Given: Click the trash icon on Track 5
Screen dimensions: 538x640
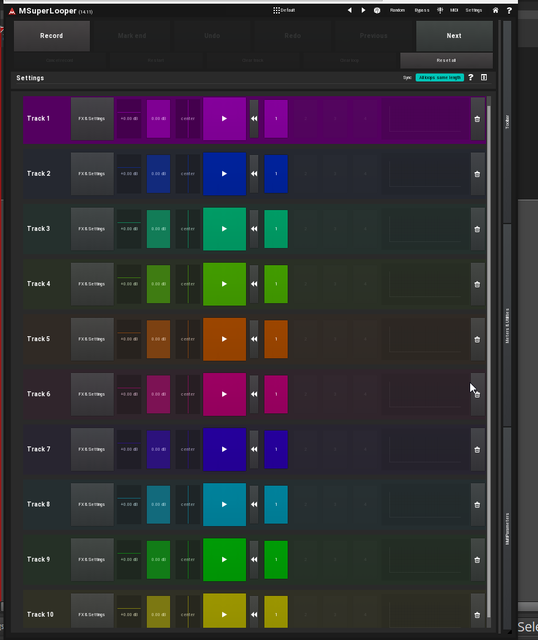Looking at the screenshot, I should [x=477, y=339].
